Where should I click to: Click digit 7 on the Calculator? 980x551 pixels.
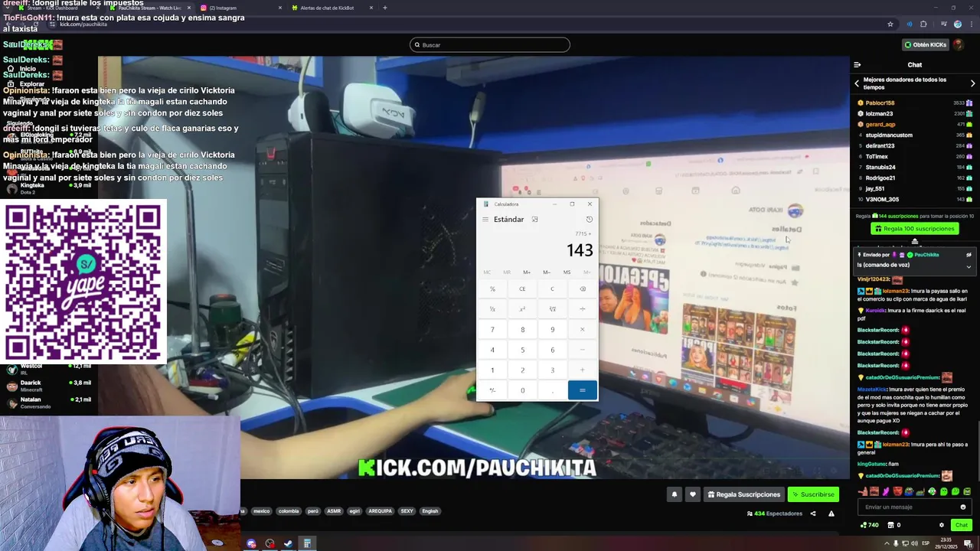(492, 330)
